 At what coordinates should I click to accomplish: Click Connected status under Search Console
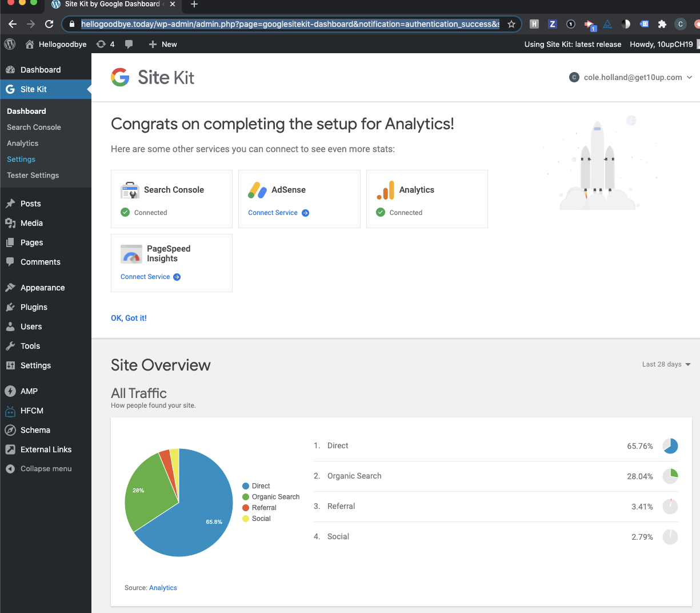point(144,213)
